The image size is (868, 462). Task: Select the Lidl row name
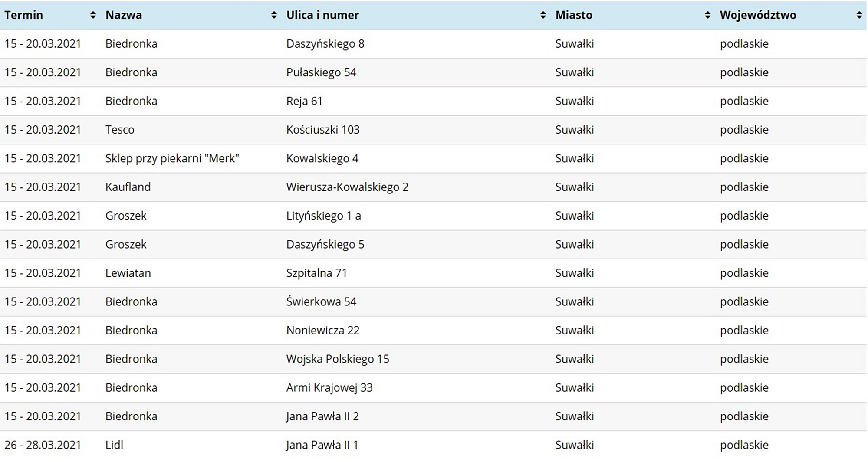[x=114, y=445]
